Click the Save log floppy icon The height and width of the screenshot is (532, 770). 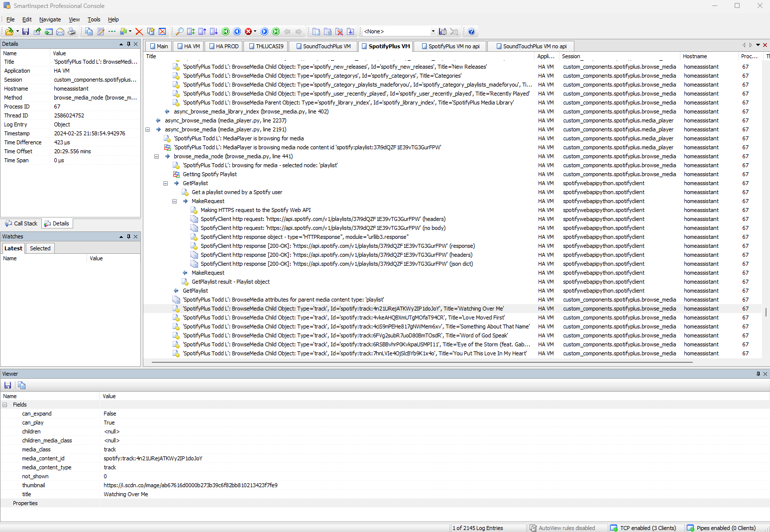pos(25,31)
